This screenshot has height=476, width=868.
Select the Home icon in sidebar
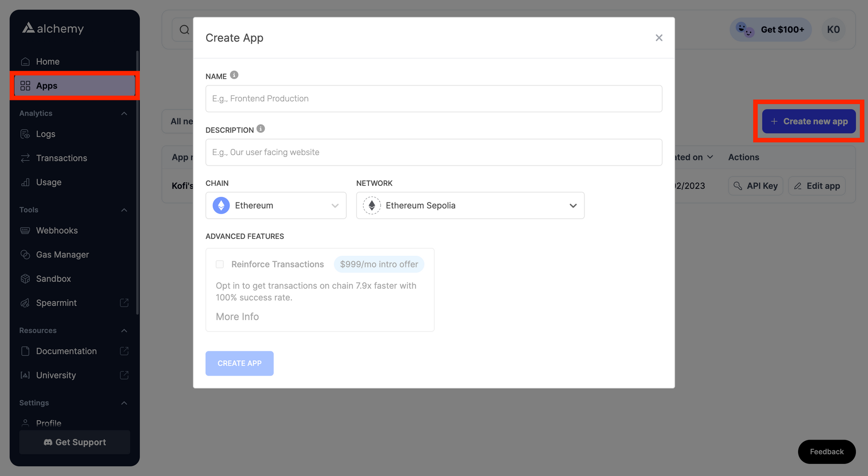pos(26,61)
